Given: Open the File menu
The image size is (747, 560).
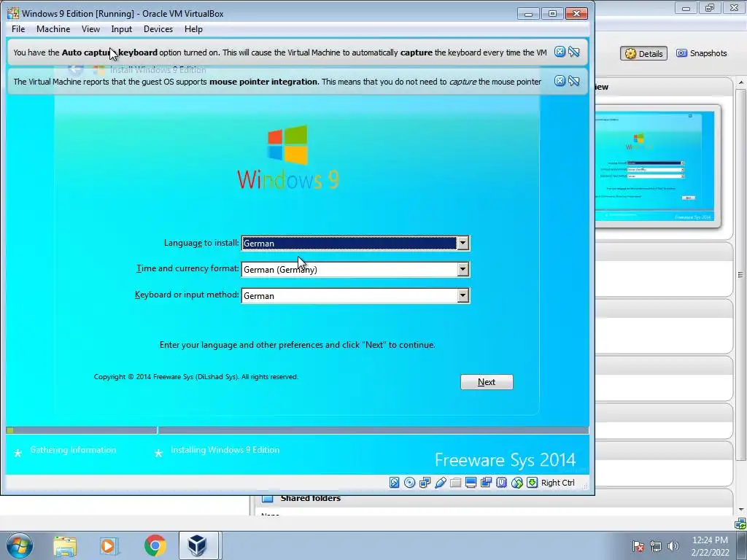Looking at the screenshot, I should tap(18, 29).
